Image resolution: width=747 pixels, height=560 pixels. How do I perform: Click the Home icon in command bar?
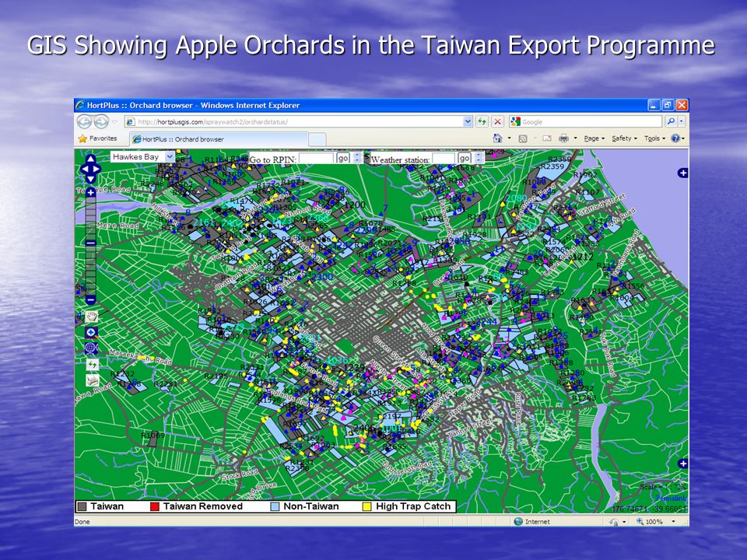click(497, 138)
